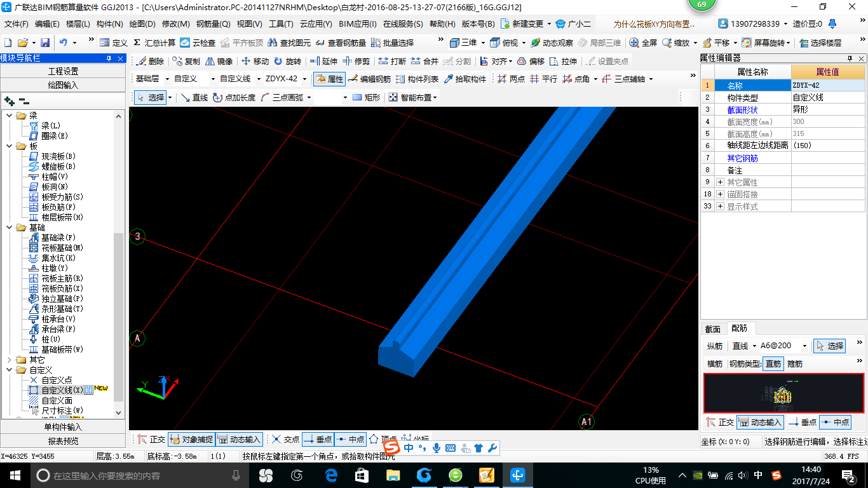Viewport: 868px width, 488px height.
Task: Select the 修剪 trim tool
Action: click(x=356, y=61)
